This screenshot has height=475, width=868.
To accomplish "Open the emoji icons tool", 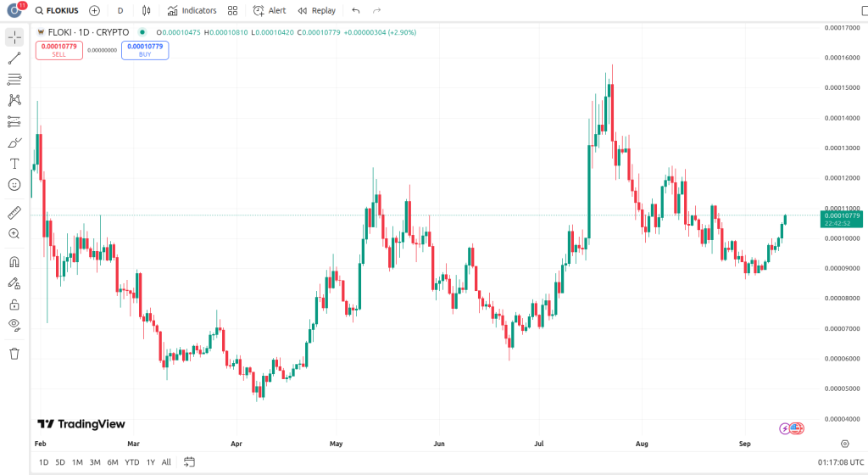I will click(x=14, y=184).
